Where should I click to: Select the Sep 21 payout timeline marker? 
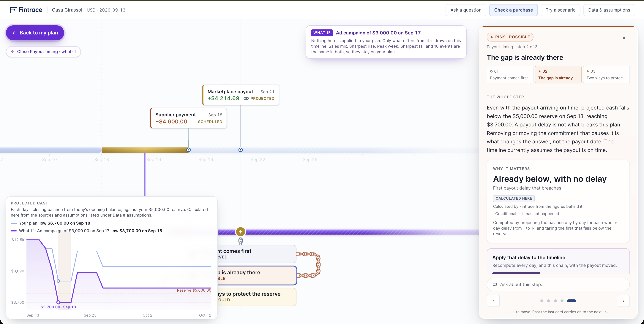click(x=241, y=150)
